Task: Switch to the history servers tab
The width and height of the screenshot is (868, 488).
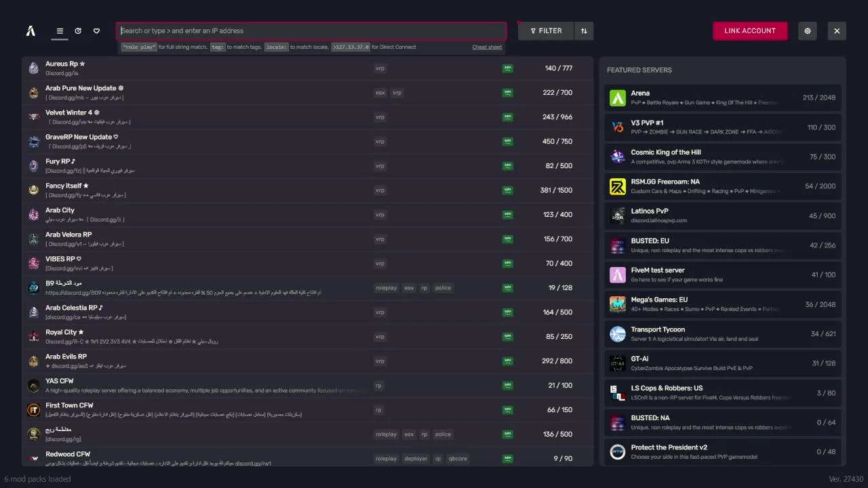Action: pyautogui.click(x=78, y=30)
